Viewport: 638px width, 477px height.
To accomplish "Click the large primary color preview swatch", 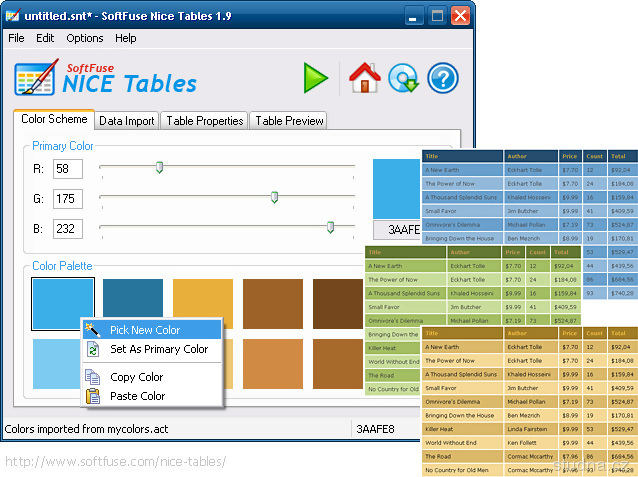I will [x=397, y=189].
